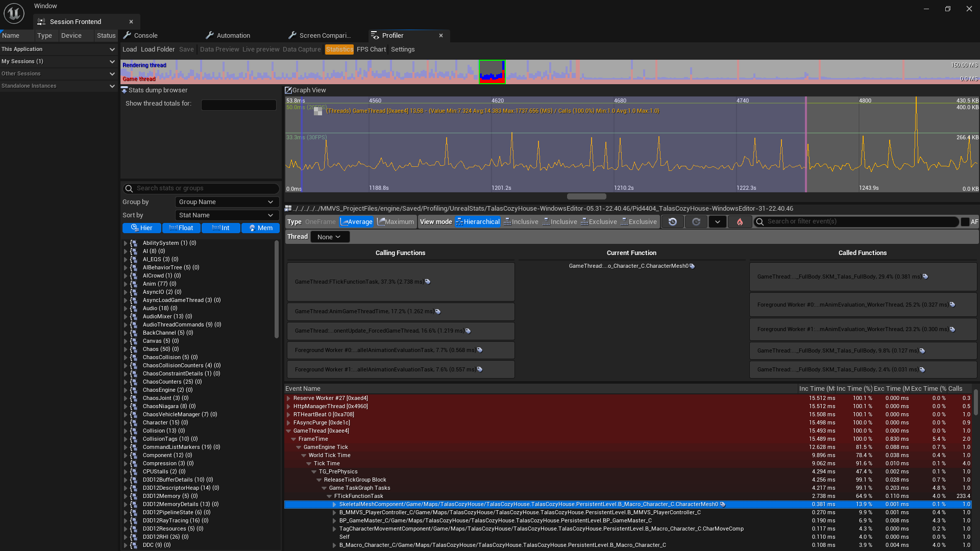Viewport: 980px width, 551px height.
Task: Click the Automation tab wrench icon
Action: (x=209, y=35)
